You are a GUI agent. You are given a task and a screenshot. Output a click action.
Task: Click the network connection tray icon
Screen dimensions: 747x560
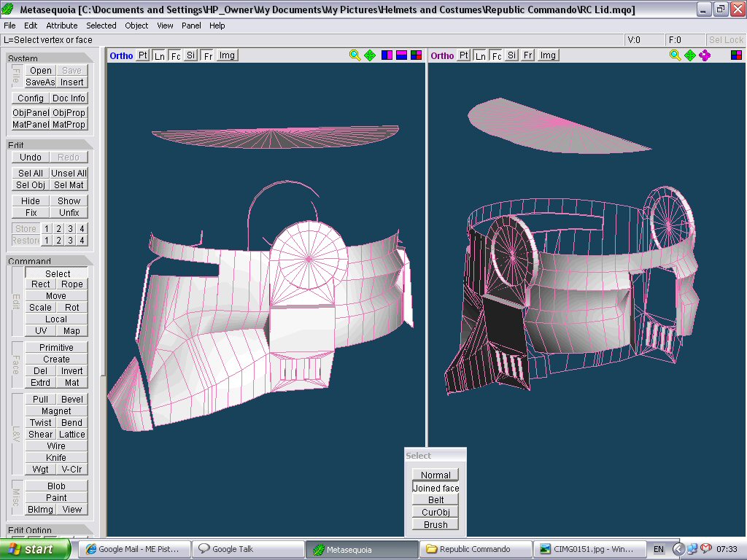tap(692, 549)
